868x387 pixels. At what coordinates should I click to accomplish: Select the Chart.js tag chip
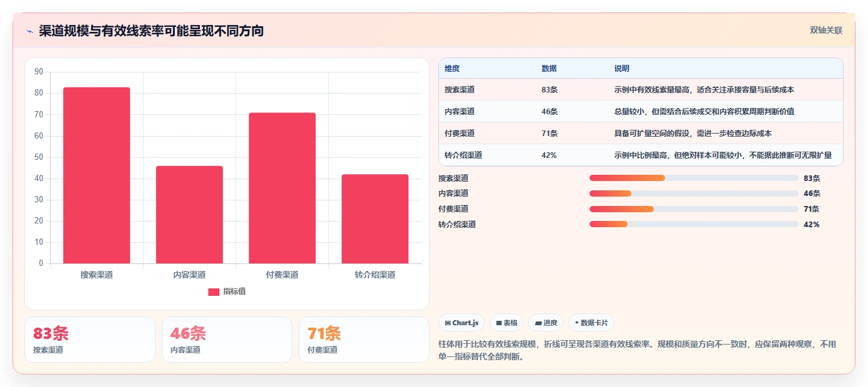pos(461,323)
